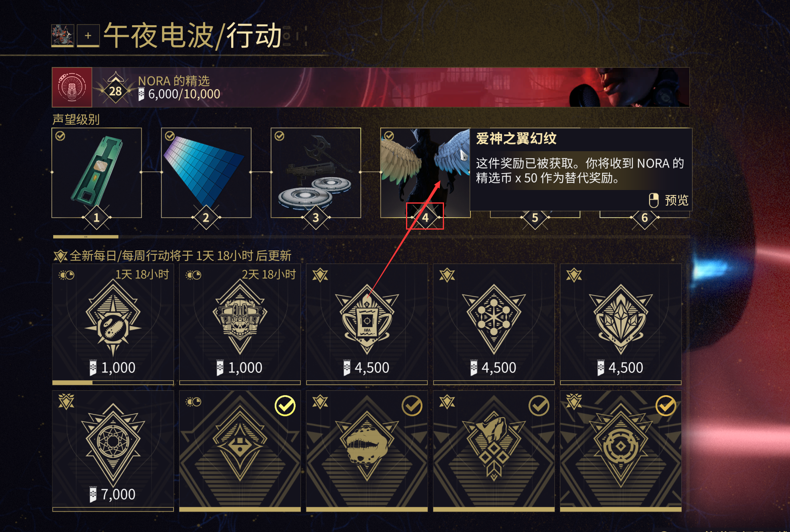This screenshot has width=790, height=532.
Task: Click the plus button next to avatar
Action: click(x=88, y=36)
